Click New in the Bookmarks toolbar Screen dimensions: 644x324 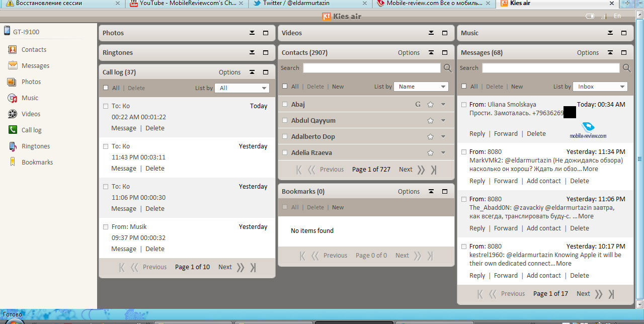click(338, 207)
